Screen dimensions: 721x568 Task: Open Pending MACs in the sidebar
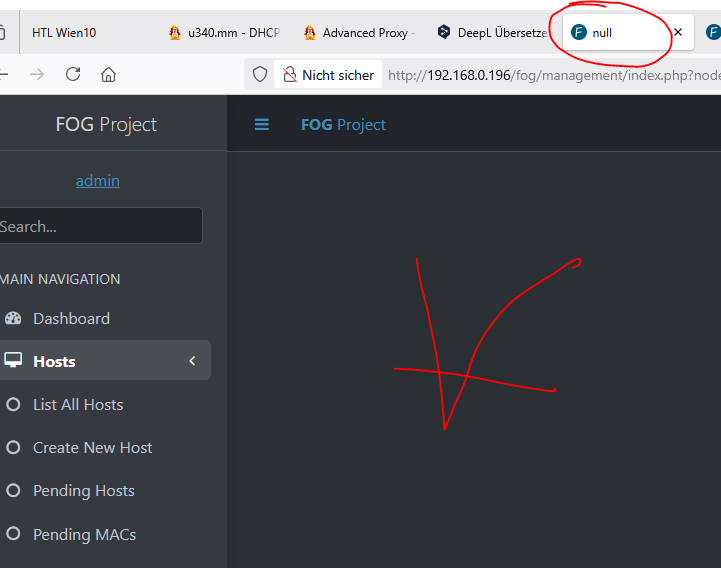point(85,534)
